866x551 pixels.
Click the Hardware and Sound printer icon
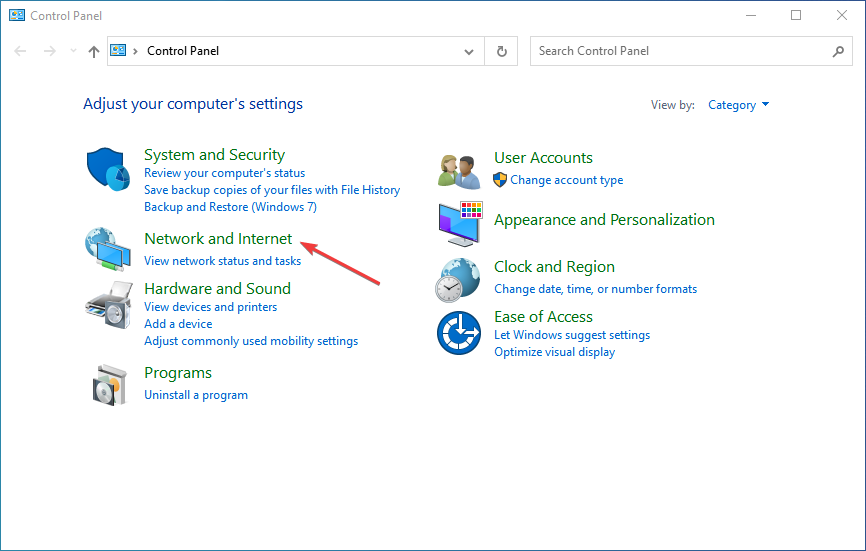[109, 305]
